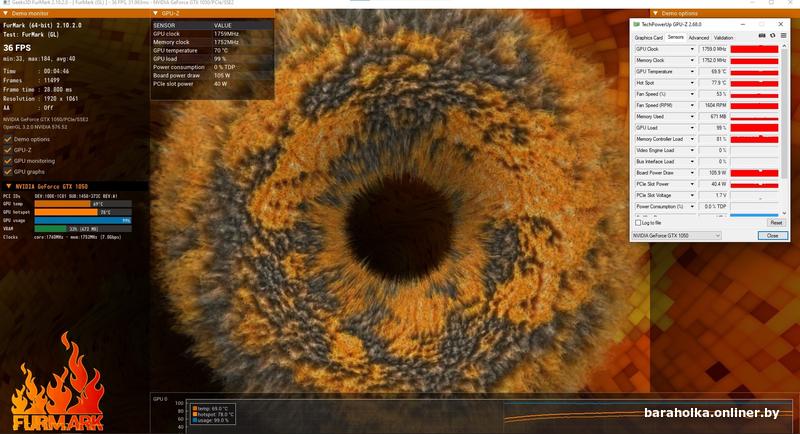Toggle the GPU monitoring checkbox
This screenshot has height=434, width=800.
point(8,160)
